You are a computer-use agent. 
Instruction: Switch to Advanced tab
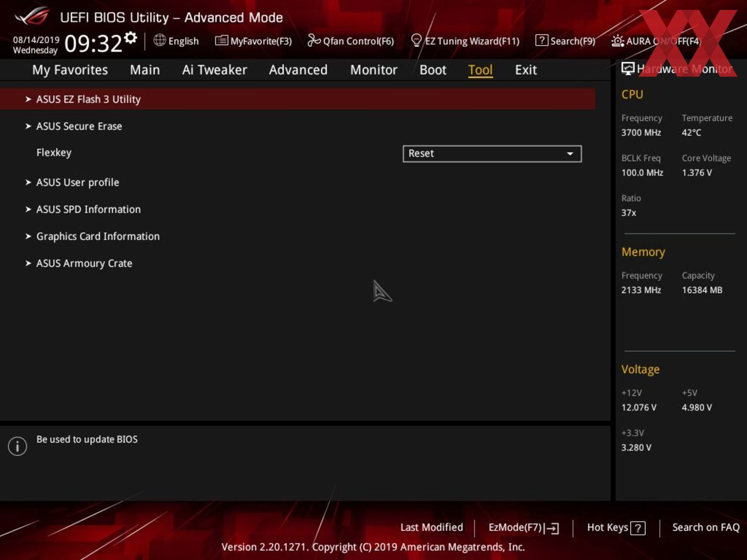pos(298,70)
